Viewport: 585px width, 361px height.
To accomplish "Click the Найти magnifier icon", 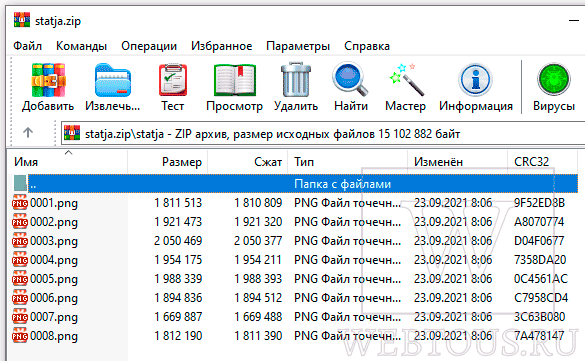I will point(350,79).
